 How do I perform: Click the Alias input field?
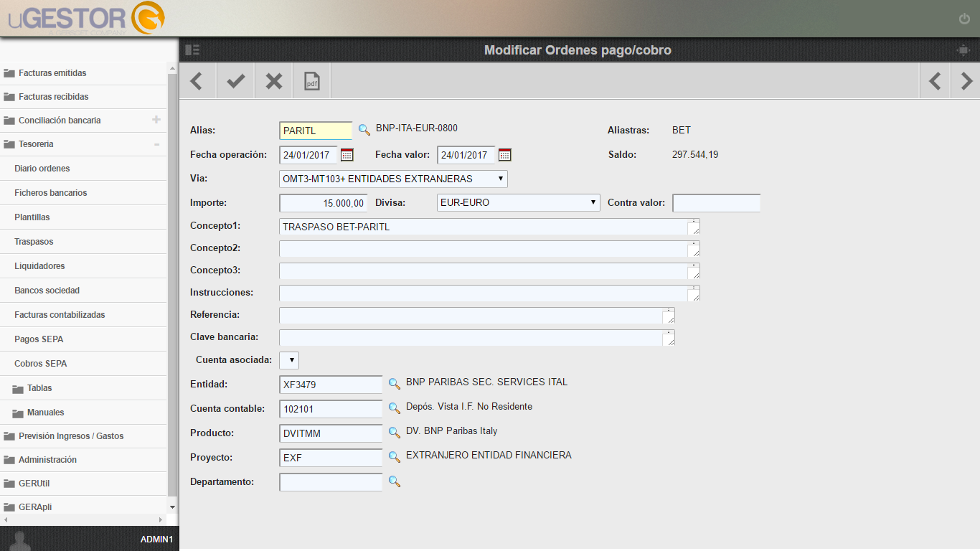pyautogui.click(x=316, y=131)
